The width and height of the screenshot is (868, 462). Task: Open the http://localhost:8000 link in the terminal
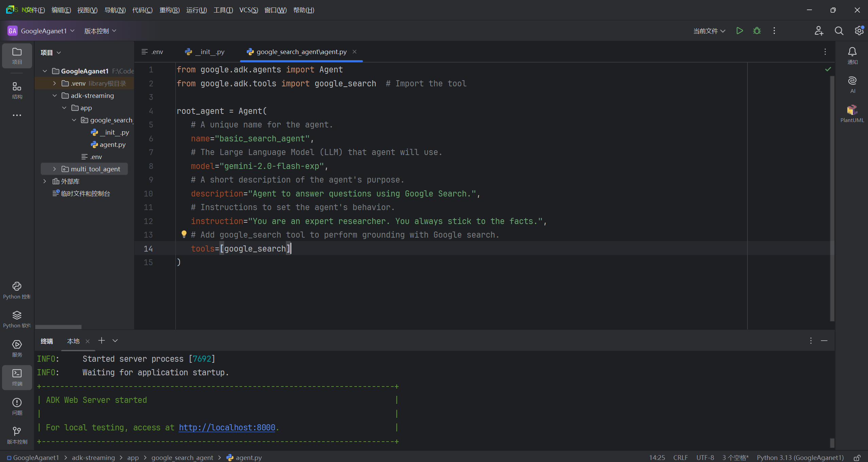[x=227, y=427]
